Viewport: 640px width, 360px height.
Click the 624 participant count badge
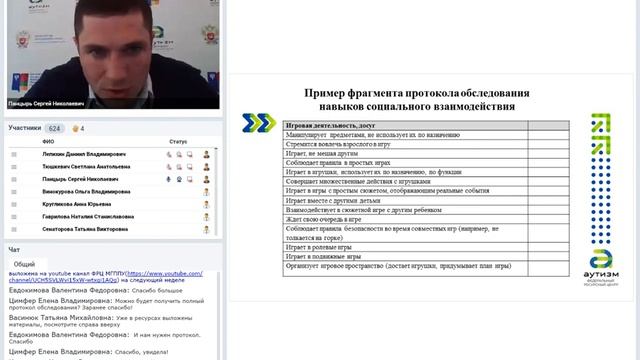(x=54, y=129)
